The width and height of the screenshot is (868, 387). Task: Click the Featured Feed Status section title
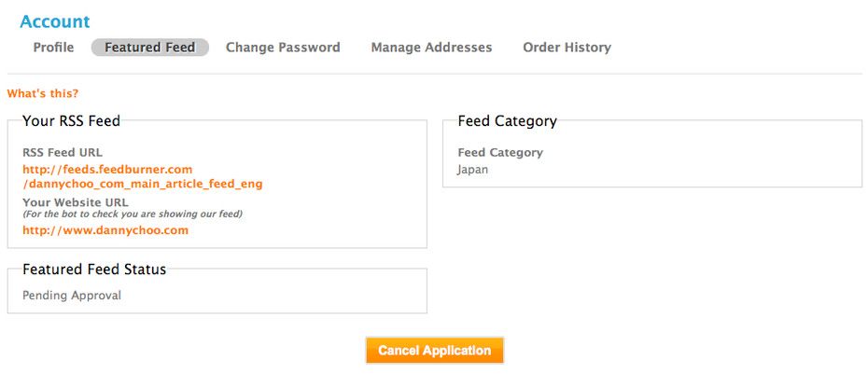tap(94, 270)
